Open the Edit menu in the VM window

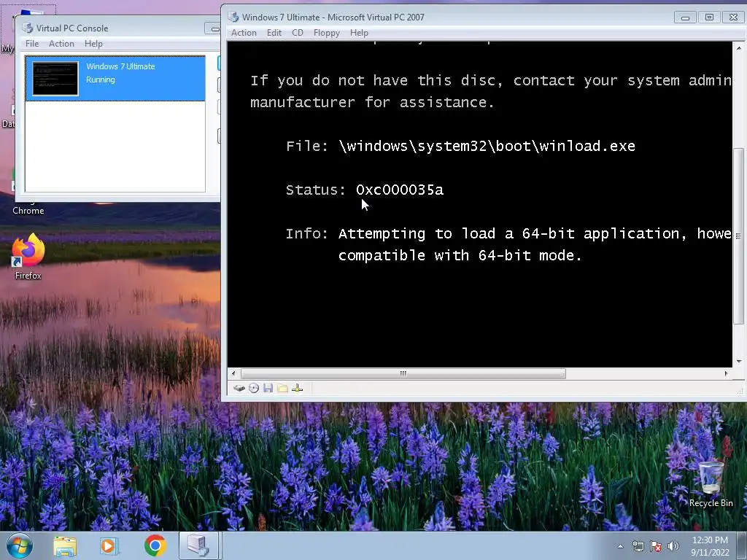[x=274, y=33]
